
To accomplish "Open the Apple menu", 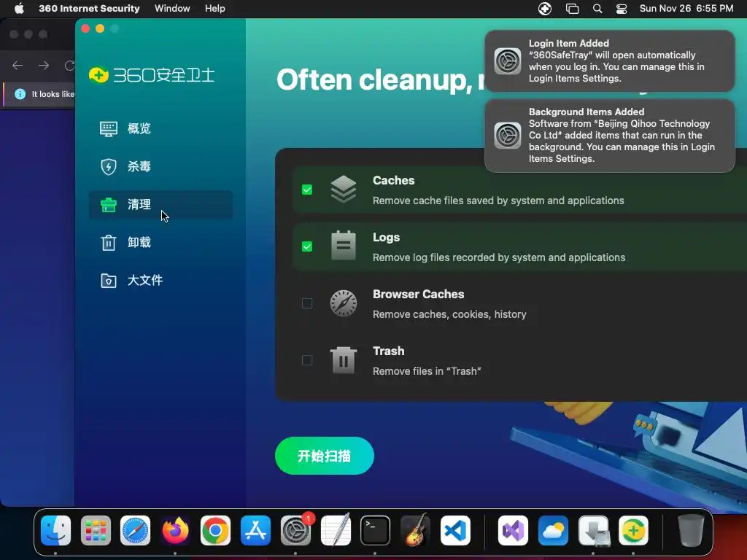I will [x=19, y=9].
